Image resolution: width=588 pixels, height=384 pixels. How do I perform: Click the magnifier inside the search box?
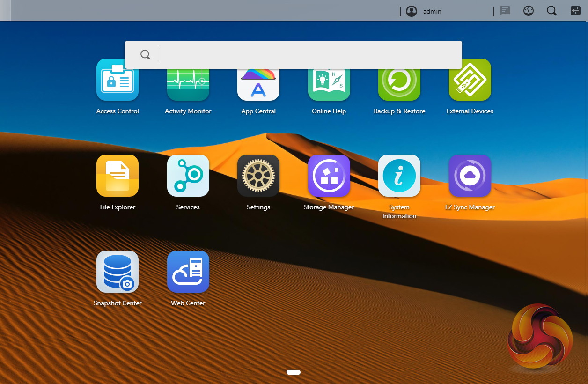coord(146,55)
